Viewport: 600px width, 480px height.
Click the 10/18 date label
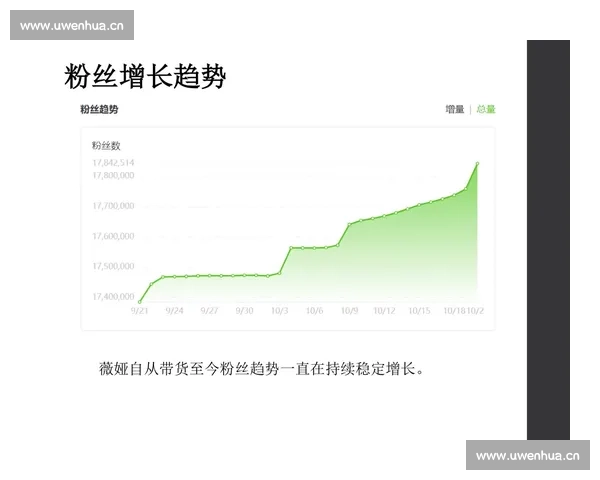pos(454,310)
